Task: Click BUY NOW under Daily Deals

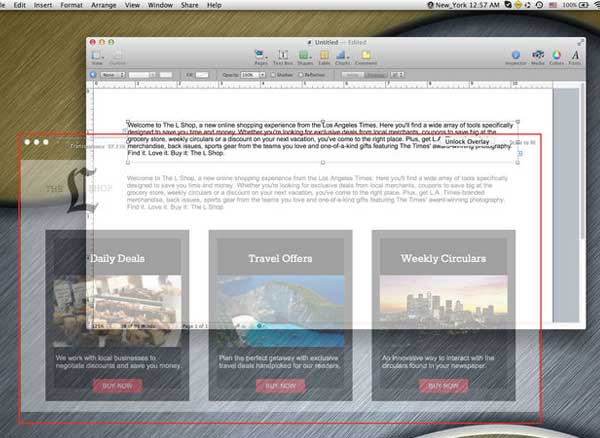Action: click(117, 386)
